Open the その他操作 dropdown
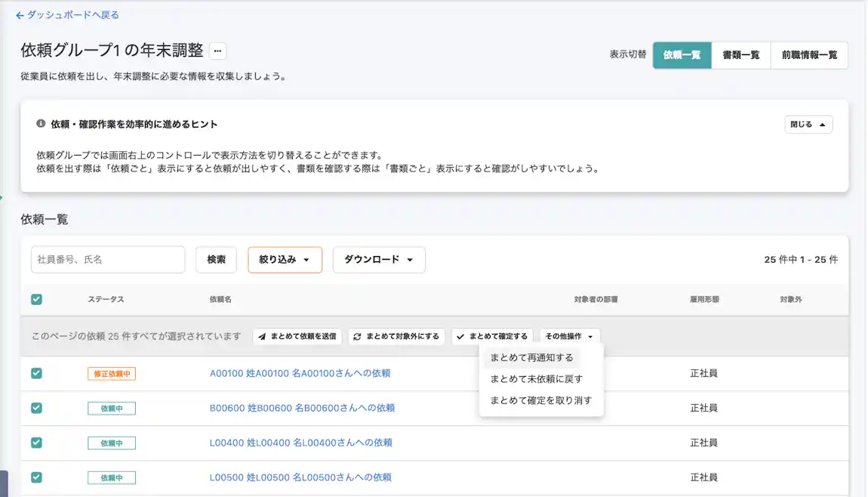The width and height of the screenshot is (868, 497). 568,336
